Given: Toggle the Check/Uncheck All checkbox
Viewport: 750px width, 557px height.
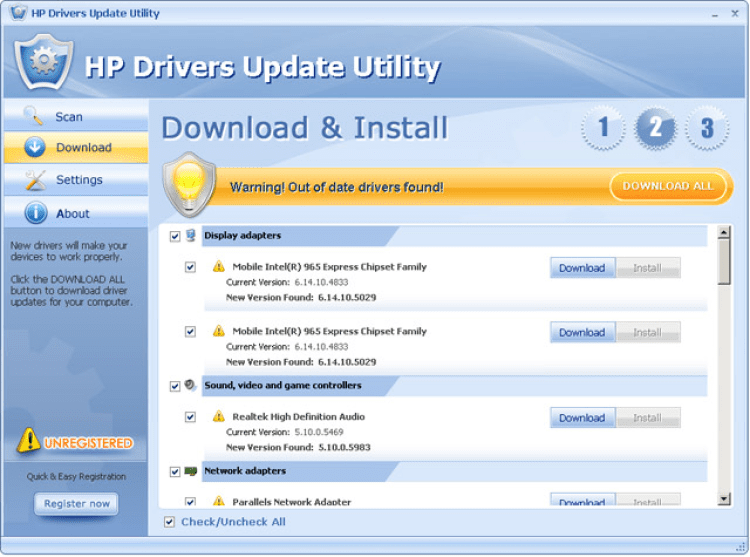Looking at the screenshot, I should click(169, 522).
